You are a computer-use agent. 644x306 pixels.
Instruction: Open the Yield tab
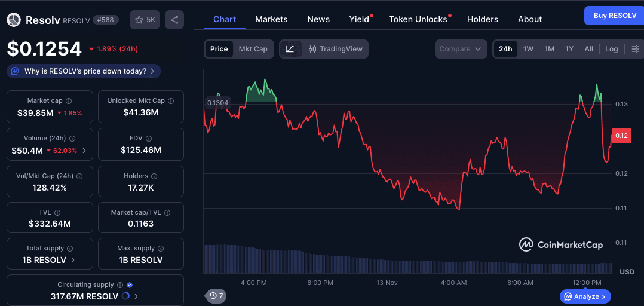coord(360,19)
